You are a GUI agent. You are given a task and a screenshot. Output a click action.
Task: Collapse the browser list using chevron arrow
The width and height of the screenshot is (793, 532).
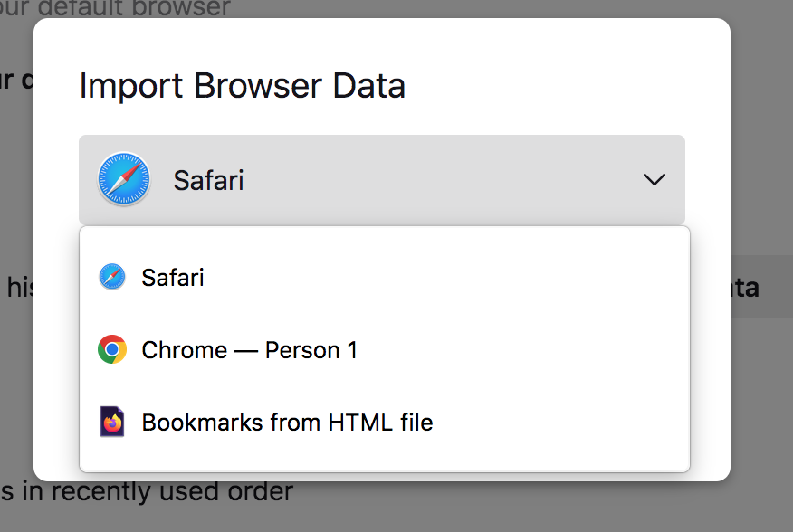(654, 180)
